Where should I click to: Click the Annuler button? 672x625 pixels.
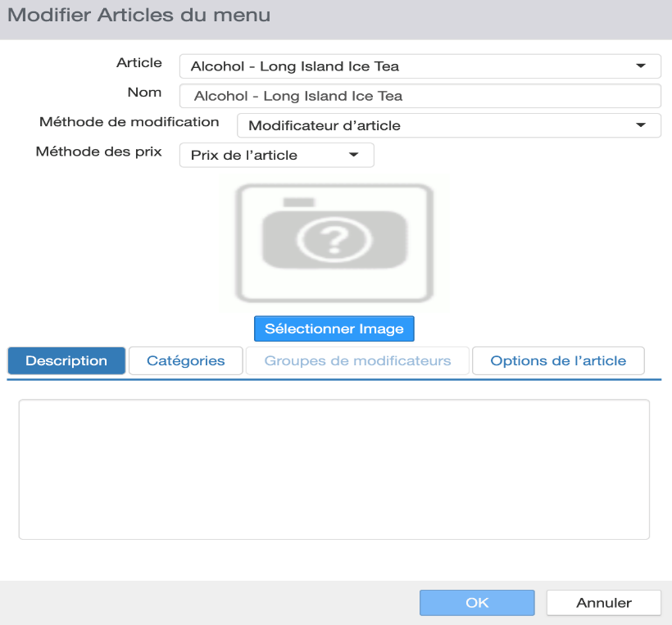[603, 603]
